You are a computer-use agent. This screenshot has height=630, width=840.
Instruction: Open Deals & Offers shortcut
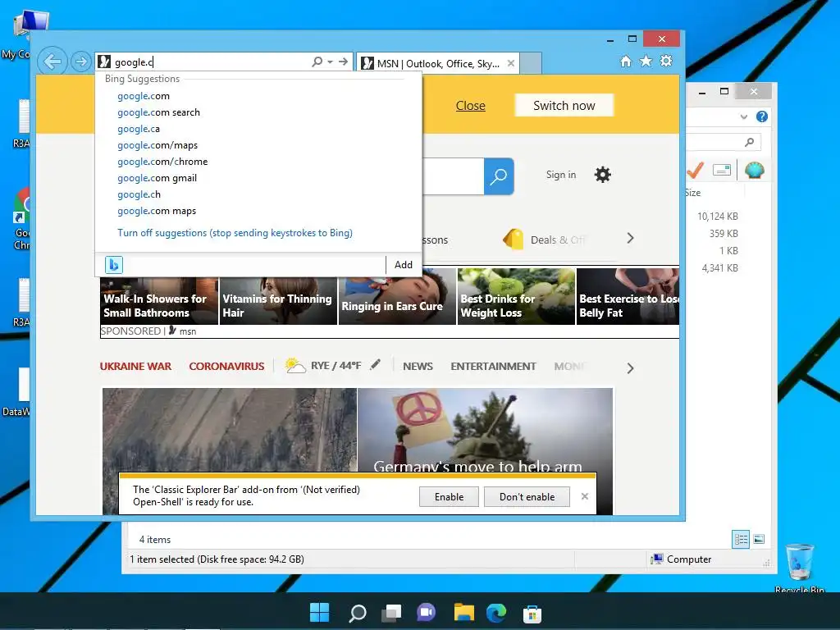tap(545, 240)
